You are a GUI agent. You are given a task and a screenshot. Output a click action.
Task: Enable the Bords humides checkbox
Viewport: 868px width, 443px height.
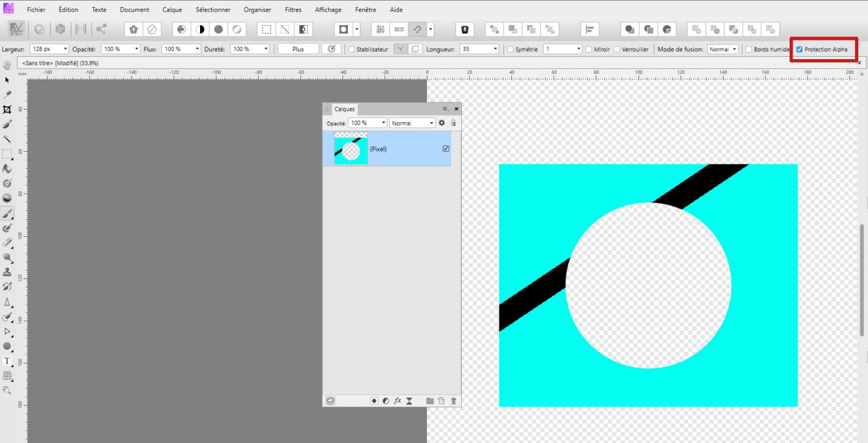click(x=749, y=50)
